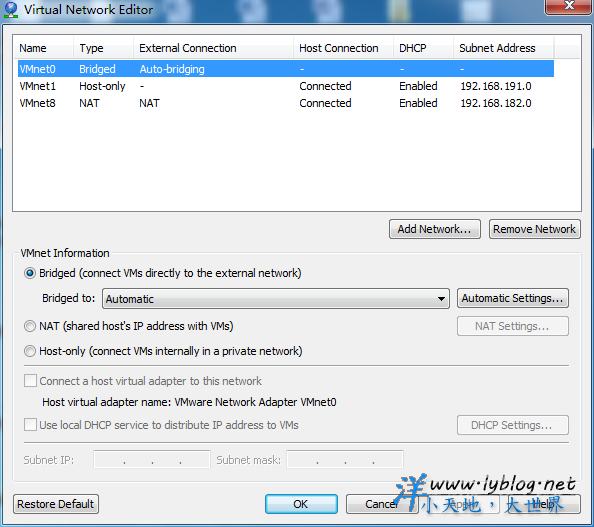
Task: Click the Virtual Network Editor title icon
Action: coord(11,10)
